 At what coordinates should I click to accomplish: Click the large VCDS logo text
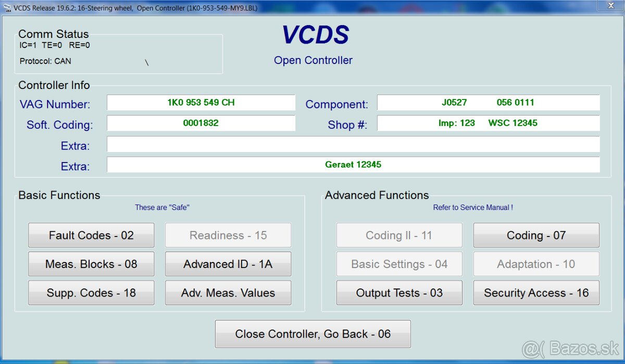point(315,35)
